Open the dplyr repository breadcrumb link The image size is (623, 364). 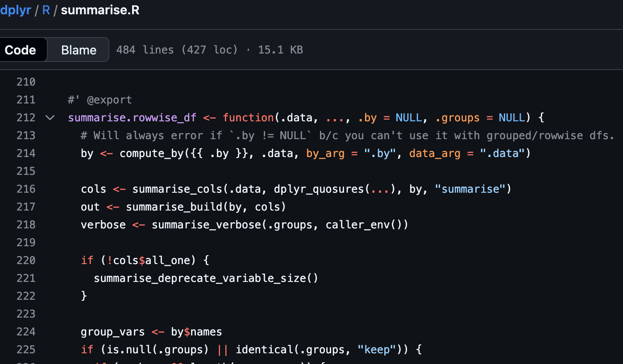pyautogui.click(x=15, y=10)
